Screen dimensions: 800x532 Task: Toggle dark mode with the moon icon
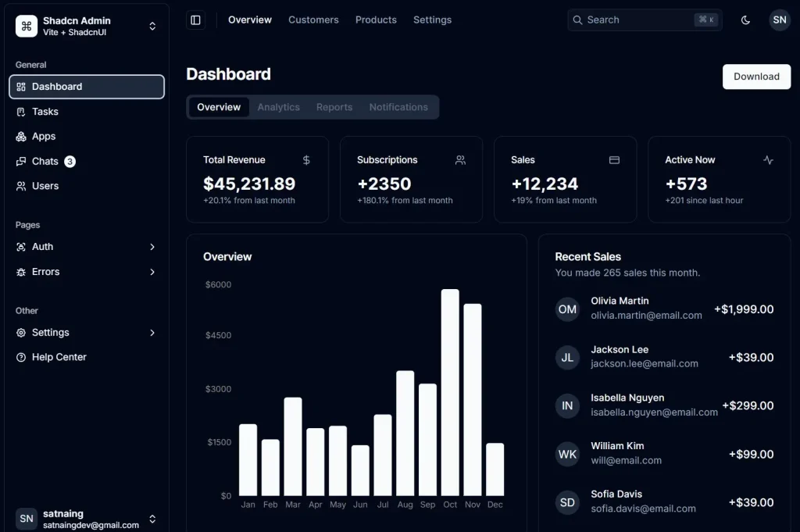pyautogui.click(x=745, y=20)
